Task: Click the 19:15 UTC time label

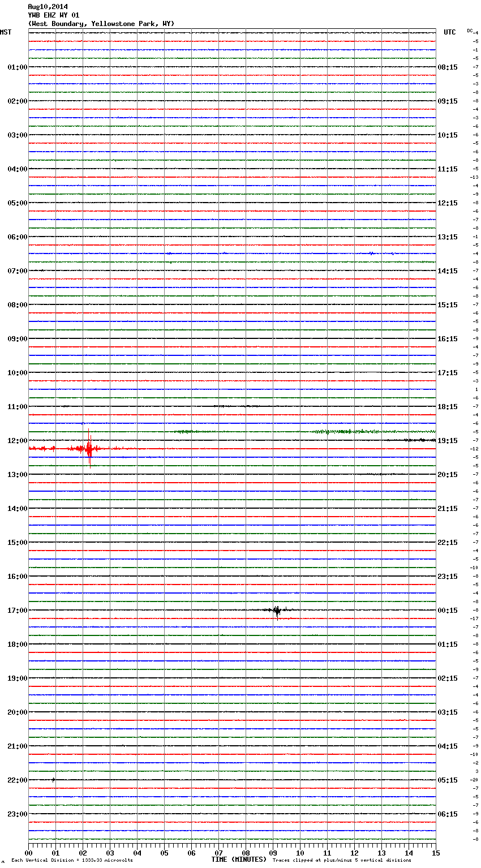Action: pos(448,441)
